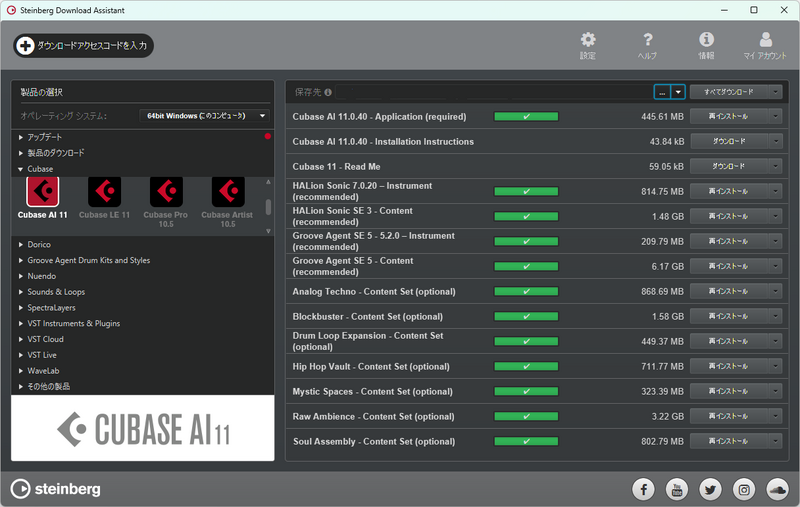The width and height of the screenshot is (800, 507).
Task: Open the settings gear icon
Action: (x=588, y=40)
